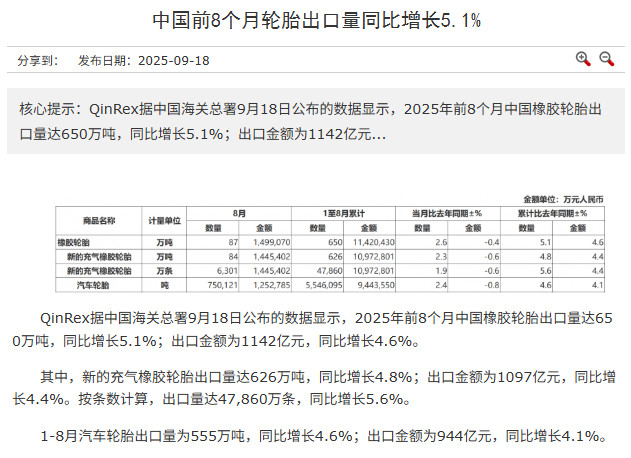This screenshot has height=458, width=631.
Task: Click the 商品名称 column header in table
Action: coord(99,220)
